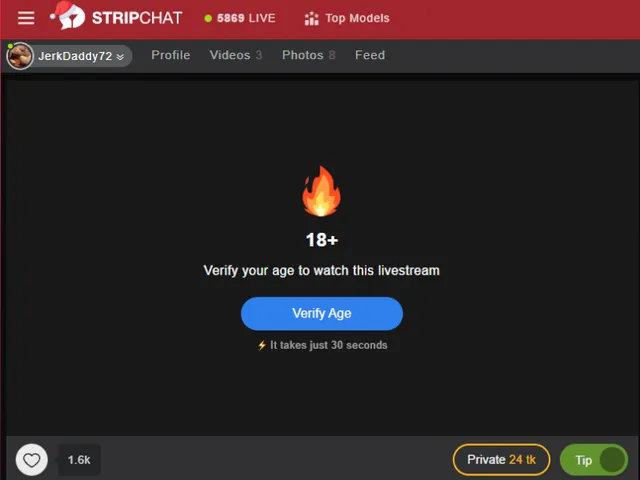Image resolution: width=640 pixels, height=480 pixels.
Task: Click the green online status dot
Action: (10, 46)
